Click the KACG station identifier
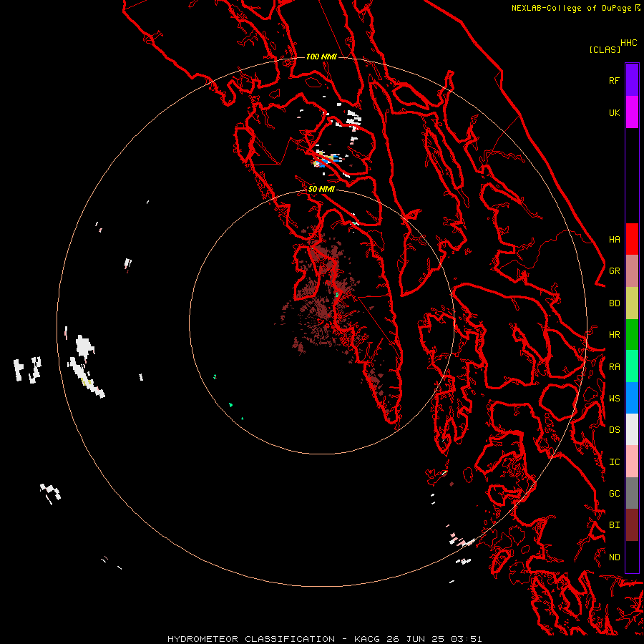Screen dimensions: 644x644 tap(367, 639)
